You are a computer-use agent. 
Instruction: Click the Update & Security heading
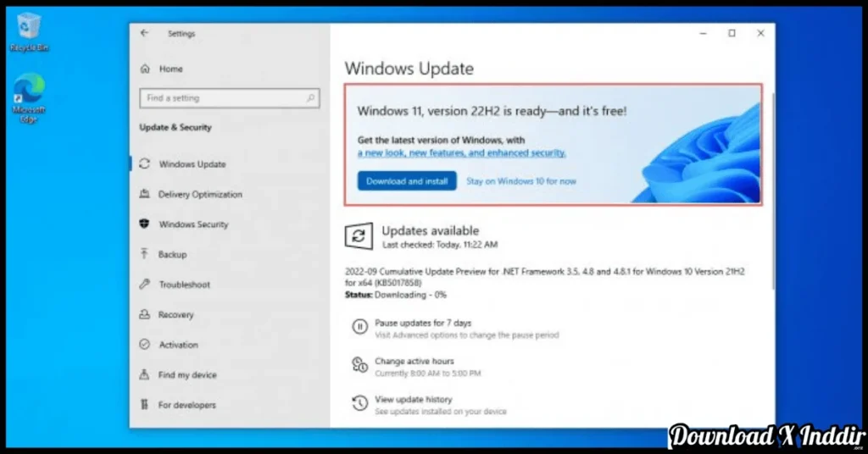pos(175,127)
